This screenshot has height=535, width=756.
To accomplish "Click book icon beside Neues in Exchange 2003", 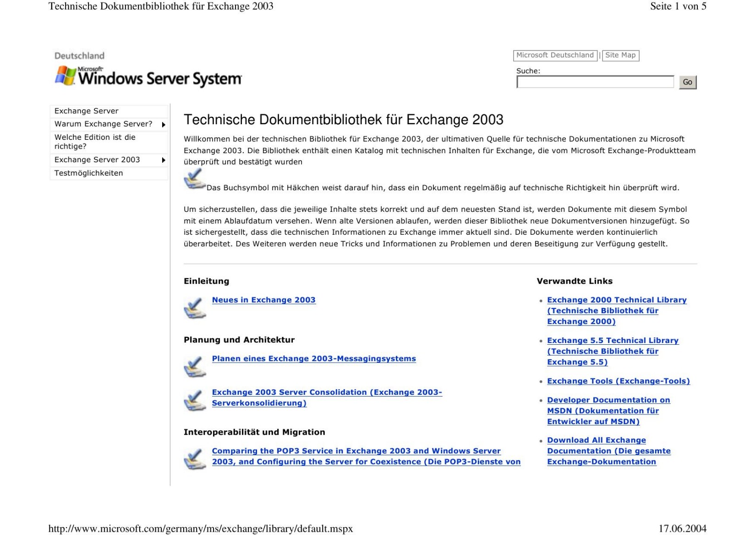I will [x=195, y=308].
